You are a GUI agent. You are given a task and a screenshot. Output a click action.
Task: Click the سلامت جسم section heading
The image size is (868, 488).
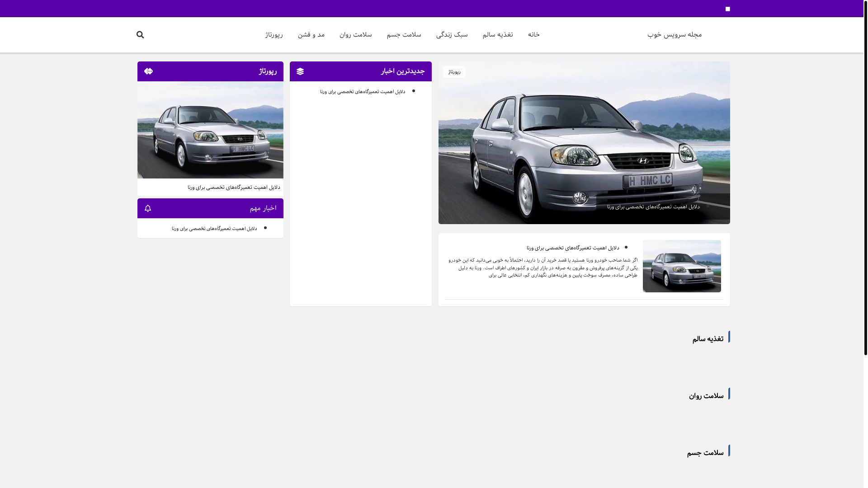click(x=705, y=453)
